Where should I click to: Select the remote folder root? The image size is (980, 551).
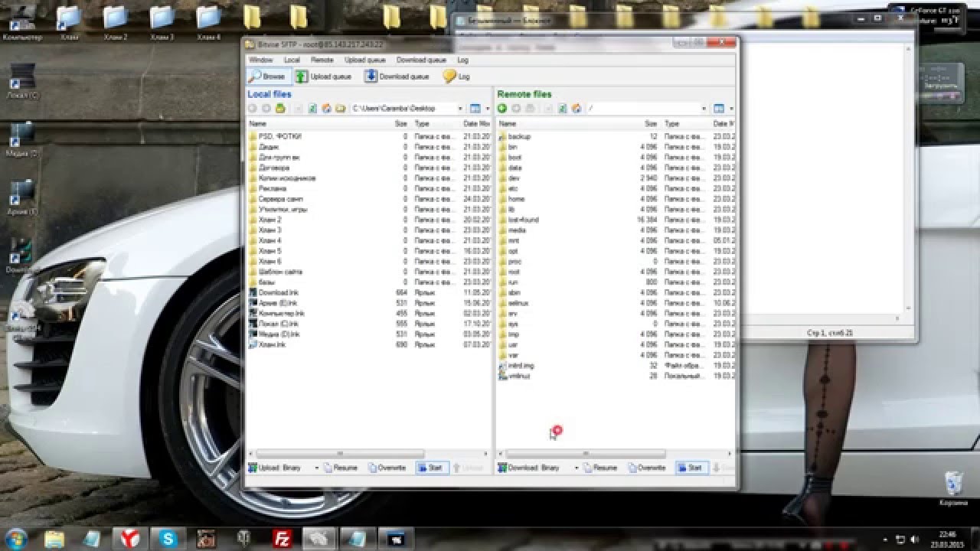point(514,272)
